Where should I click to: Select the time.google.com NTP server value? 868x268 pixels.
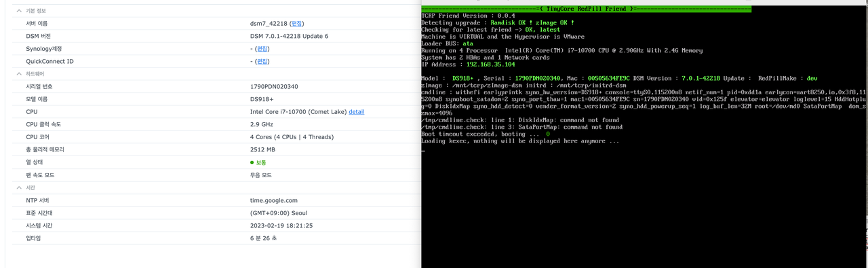click(x=274, y=200)
